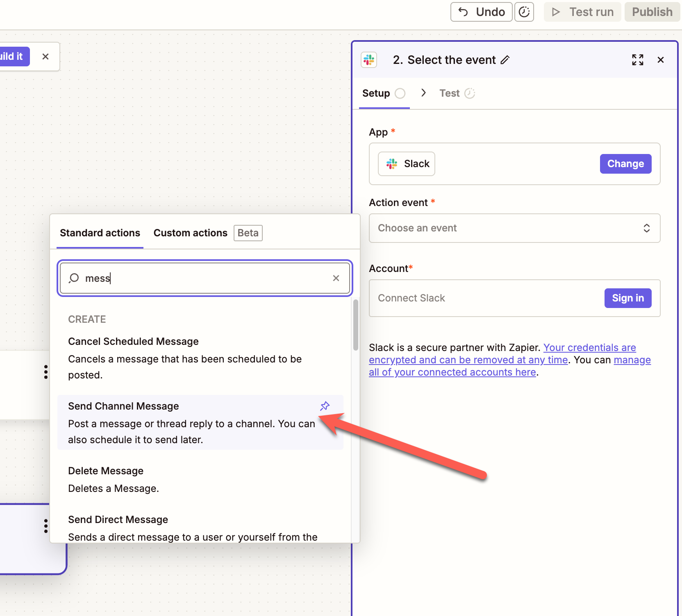Click the Setup status circle indicator
This screenshot has width=682, height=616.
[x=400, y=93]
